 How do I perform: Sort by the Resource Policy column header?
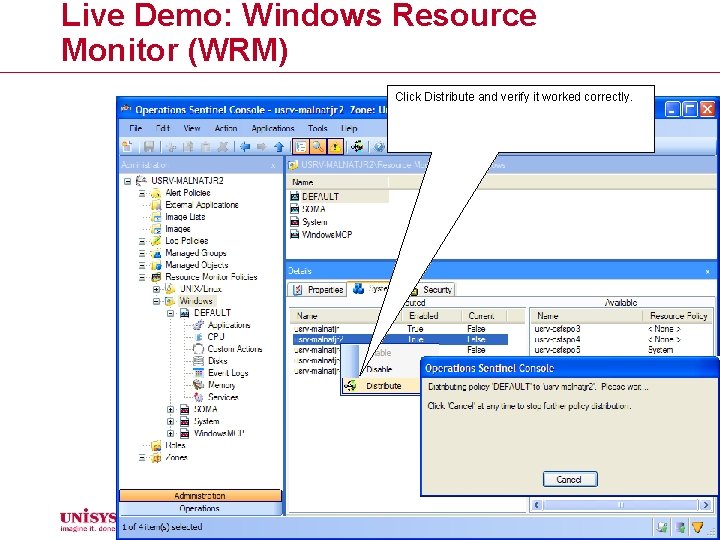pyautogui.click(x=678, y=316)
